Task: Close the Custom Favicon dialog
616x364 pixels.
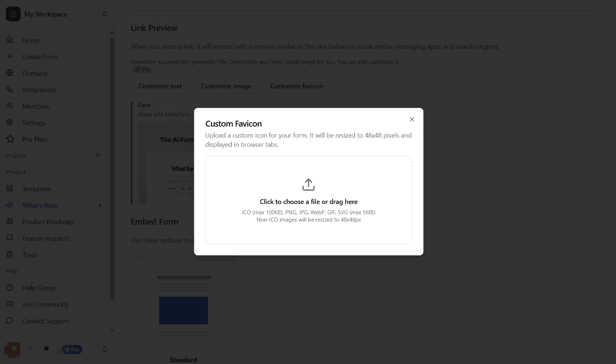Action: click(412, 119)
